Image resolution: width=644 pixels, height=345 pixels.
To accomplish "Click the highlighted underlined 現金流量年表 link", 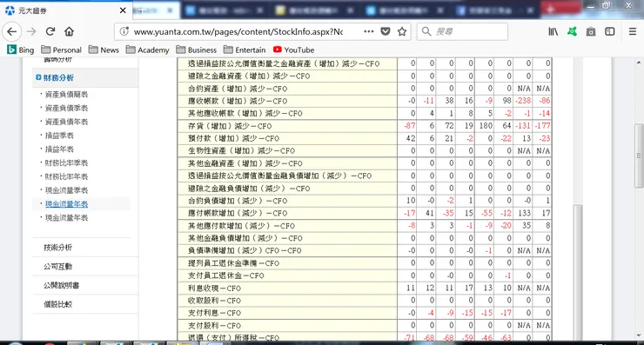I will (x=66, y=204).
